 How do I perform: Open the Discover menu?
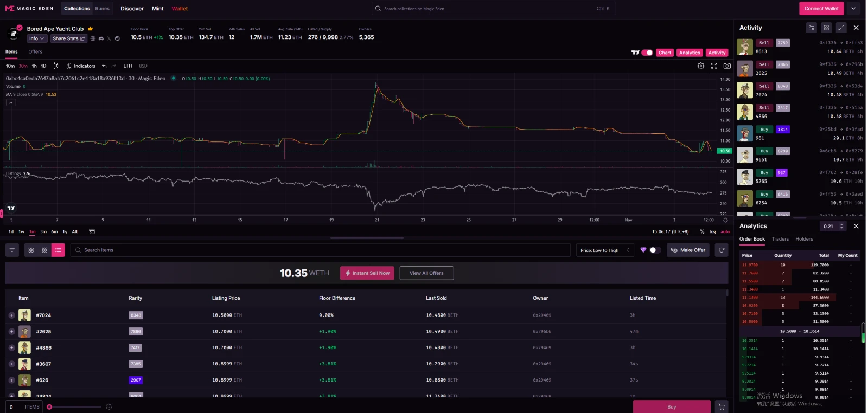(x=132, y=9)
